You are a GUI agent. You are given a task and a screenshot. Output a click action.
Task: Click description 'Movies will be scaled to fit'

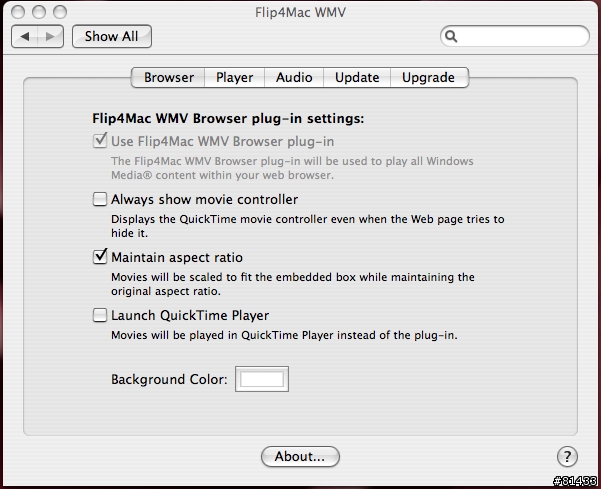click(181, 277)
